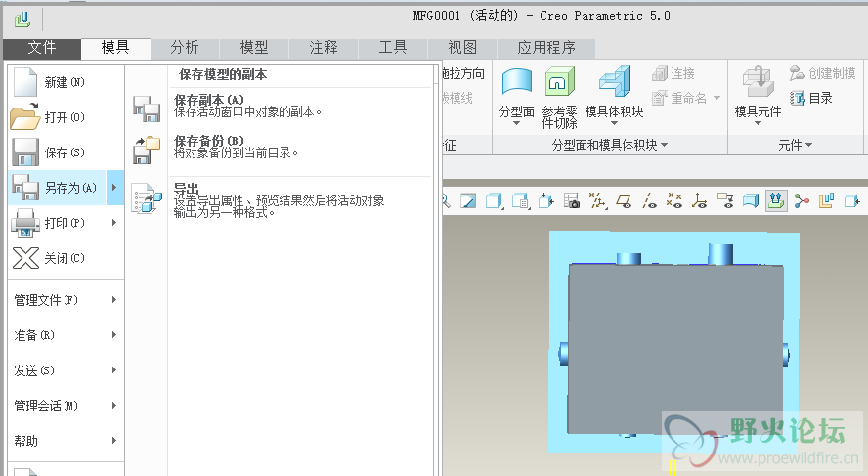The height and width of the screenshot is (476, 868).
Task: Select the Reference Part Cutout 参考零件切除 icon
Action: pyautogui.click(x=560, y=81)
